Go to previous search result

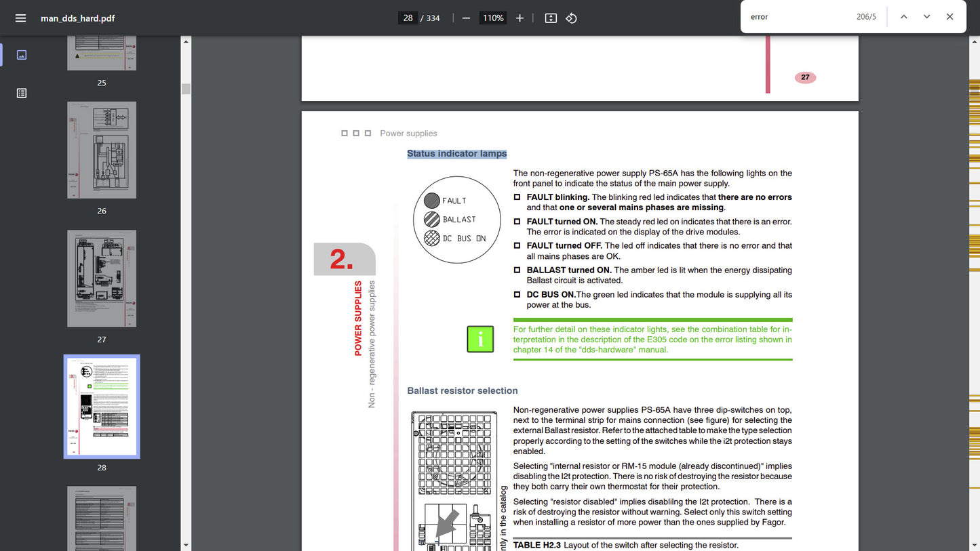(903, 17)
